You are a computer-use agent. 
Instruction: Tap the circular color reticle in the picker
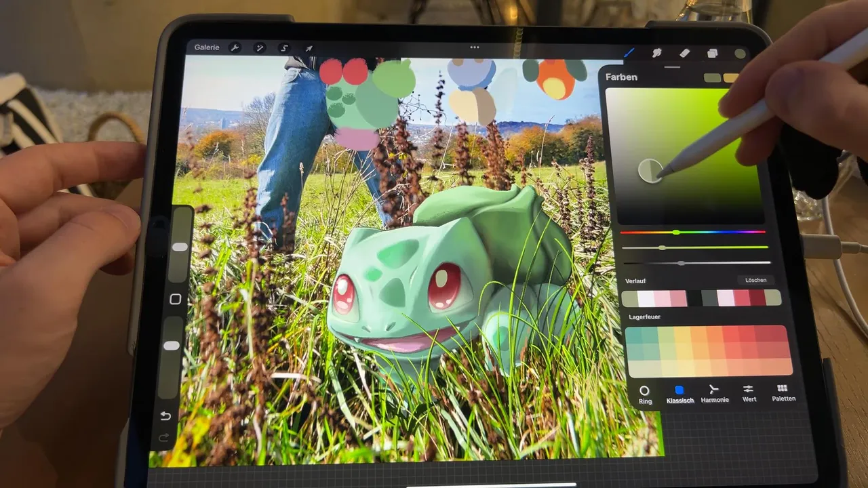(x=650, y=171)
